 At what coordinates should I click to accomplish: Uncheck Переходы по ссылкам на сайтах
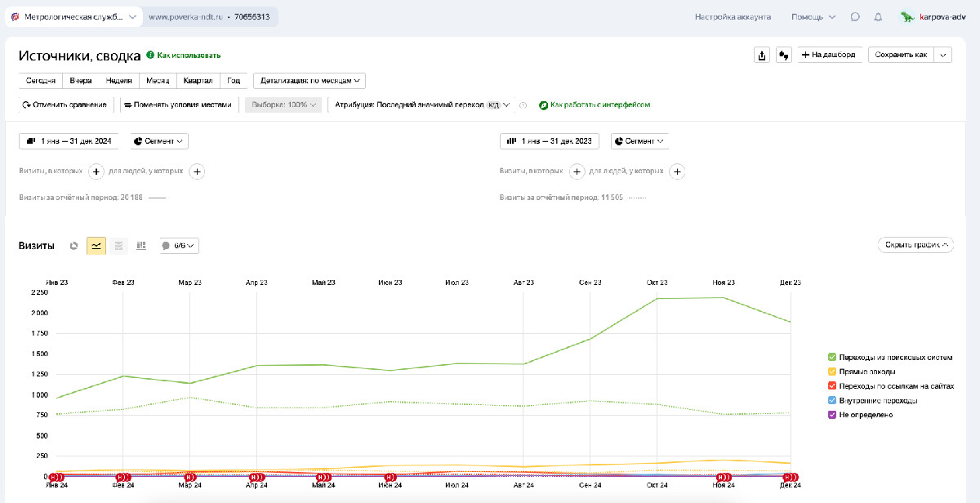(831, 385)
